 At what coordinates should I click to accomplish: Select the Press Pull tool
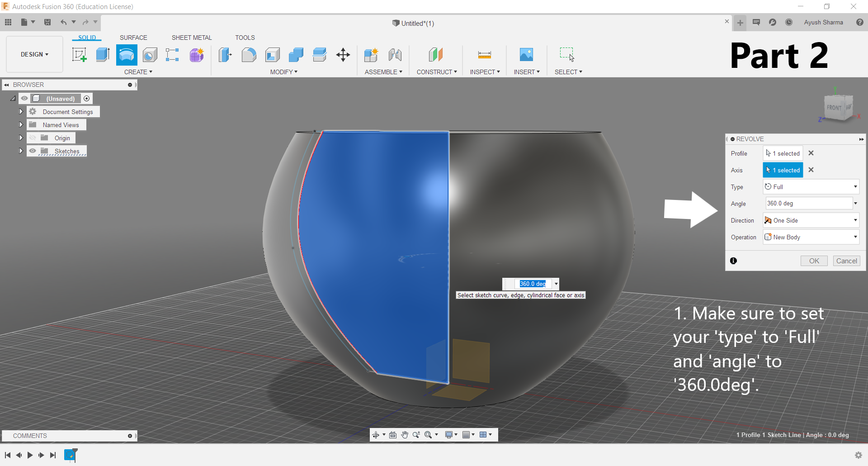[x=225, y=55]
